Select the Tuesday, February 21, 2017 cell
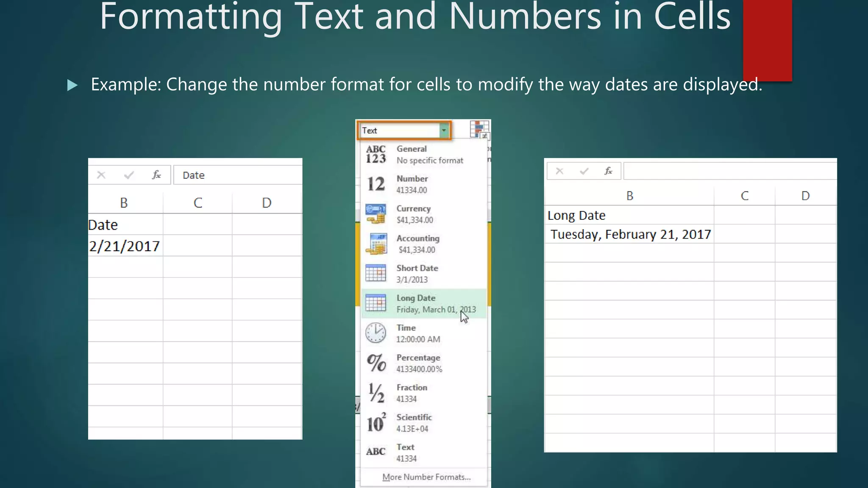This screenshot has height=488, width=868. [629, 234]
